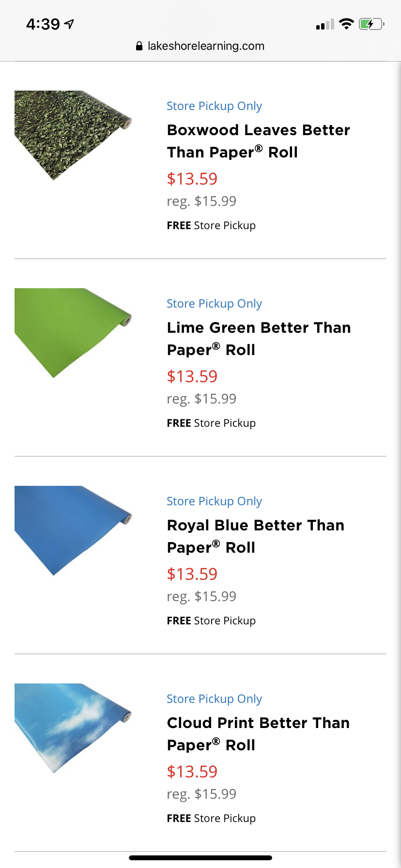Open Lime Green Better Than Paper Roll

point(258,339)
